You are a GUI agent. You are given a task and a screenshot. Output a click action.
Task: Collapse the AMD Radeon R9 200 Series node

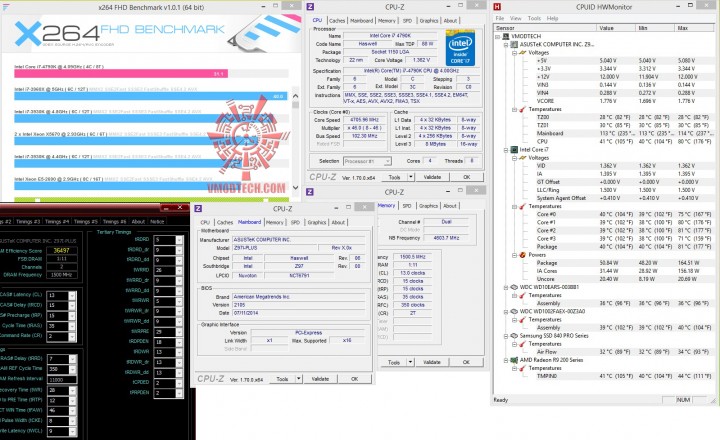click(x=506, y=361)
